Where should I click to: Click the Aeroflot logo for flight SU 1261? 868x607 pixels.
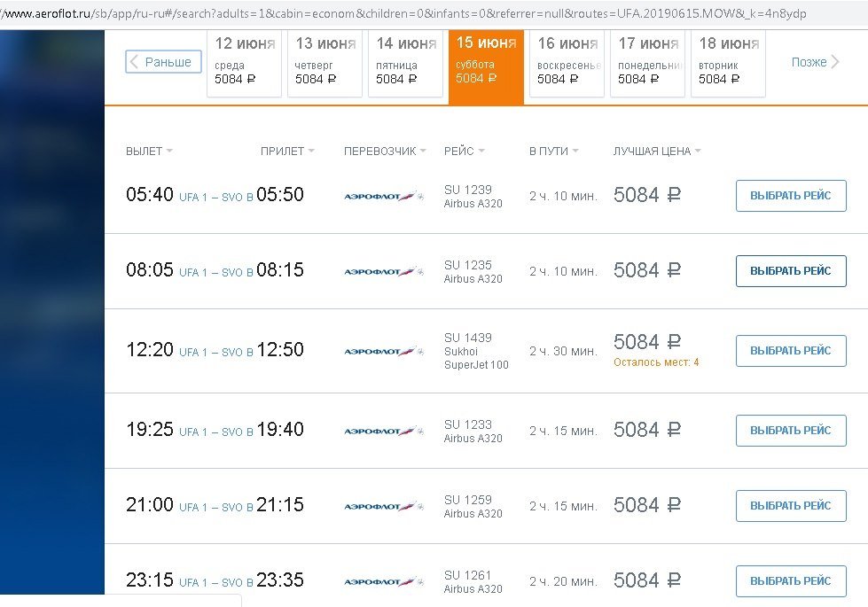383,581
